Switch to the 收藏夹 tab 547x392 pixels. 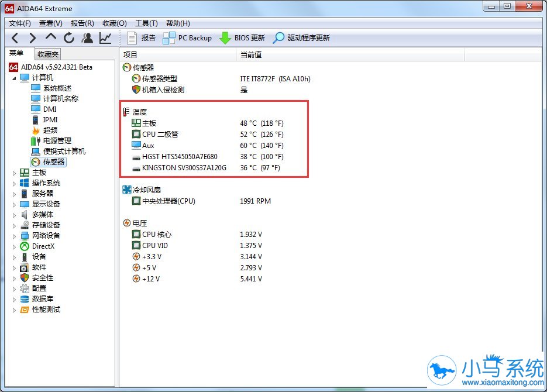coord(48,54)
